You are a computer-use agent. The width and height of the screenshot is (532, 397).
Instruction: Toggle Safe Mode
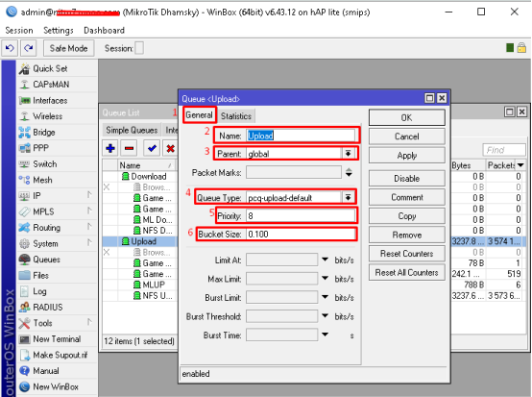[68, 48]
